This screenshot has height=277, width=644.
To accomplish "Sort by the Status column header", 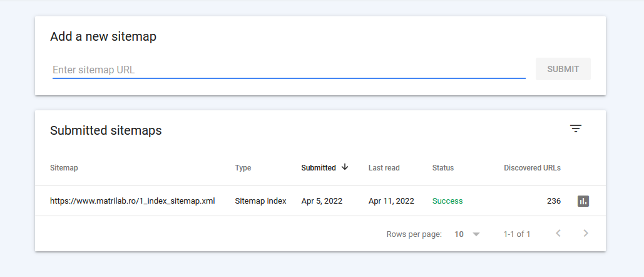I will [443, 168].
